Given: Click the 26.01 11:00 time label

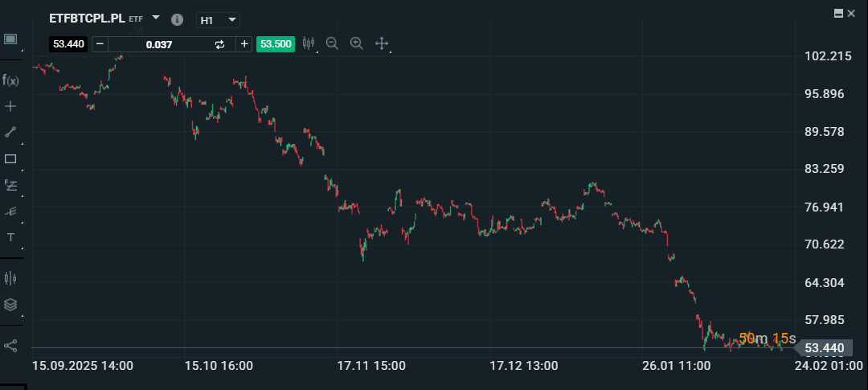Looking at the screenshot, I should click(677, 366).
